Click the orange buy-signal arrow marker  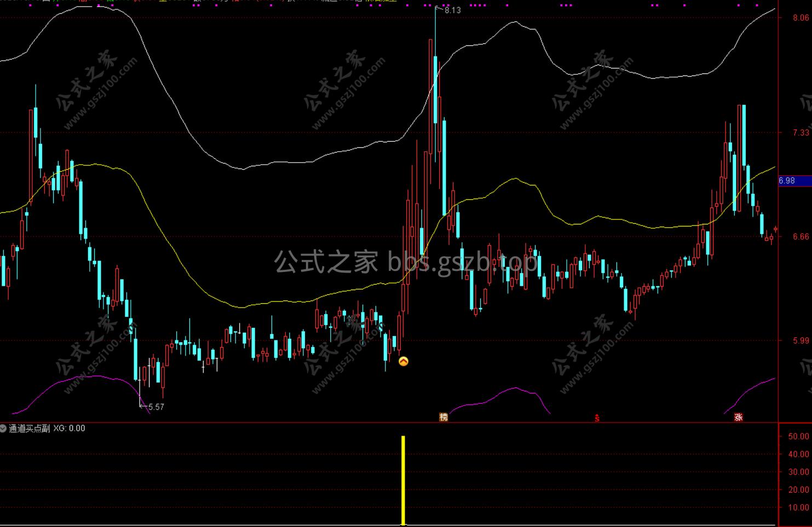tap(404, 361)
